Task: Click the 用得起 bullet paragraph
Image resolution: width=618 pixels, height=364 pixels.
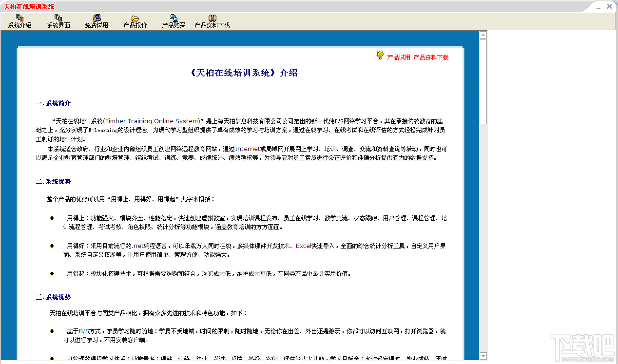Action: pyautogui.click(x=209, y=274)
